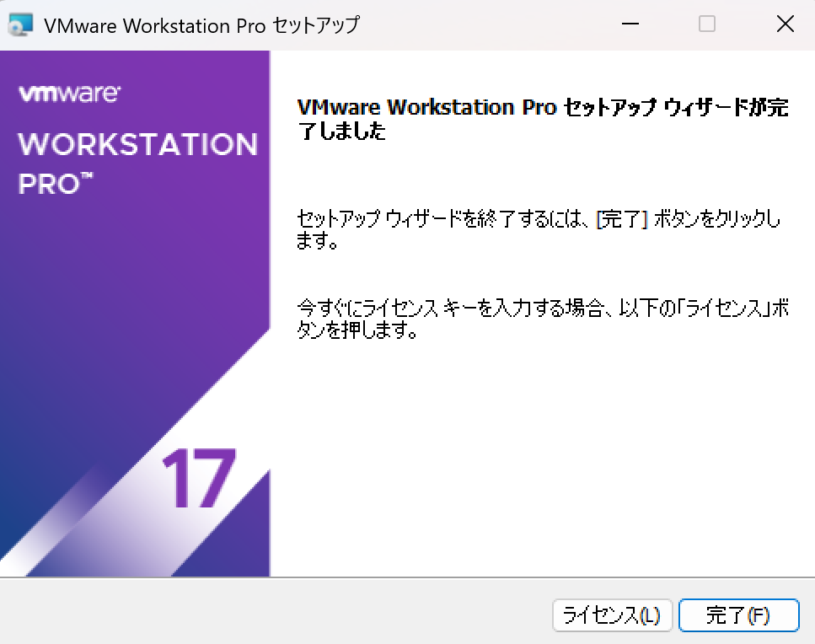Screen dimensions: 815x644
Task: Click the license key instruction paragraph
Action: [x=543, y=319]
